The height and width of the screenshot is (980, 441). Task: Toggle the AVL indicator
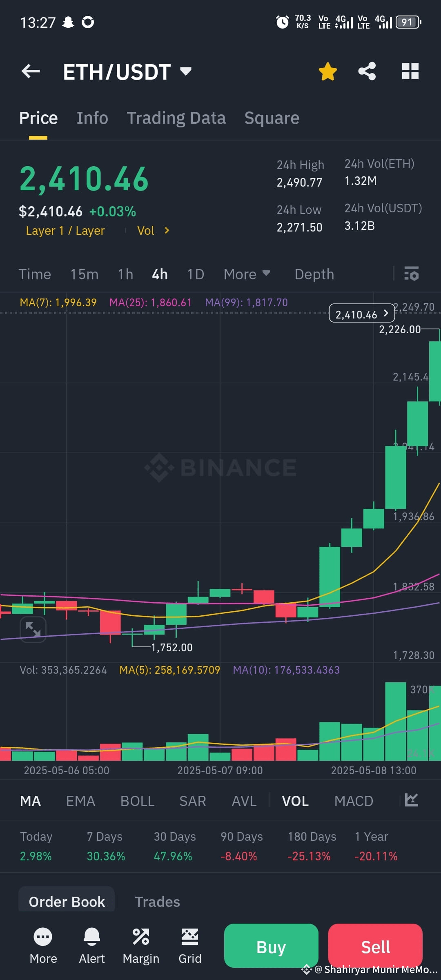[x=244, y=801]
